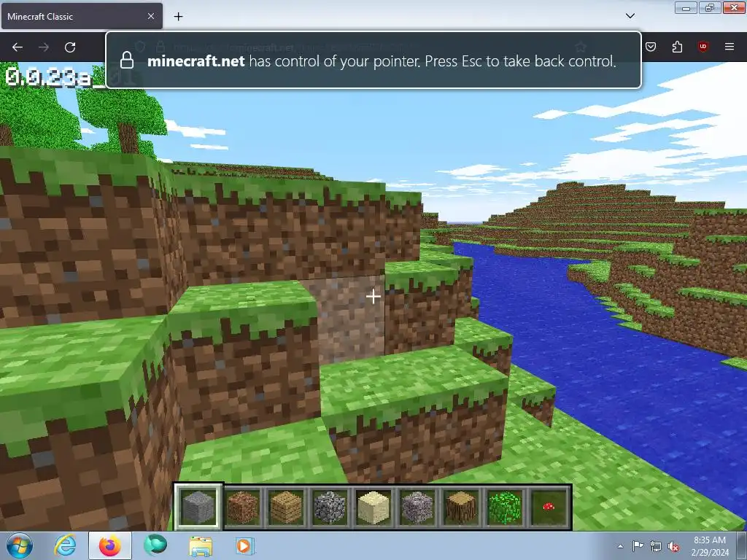Select the stone block in hotbar
Viewport: 747px width, 560px height.
pyautogui.click(x=198, y=507)
